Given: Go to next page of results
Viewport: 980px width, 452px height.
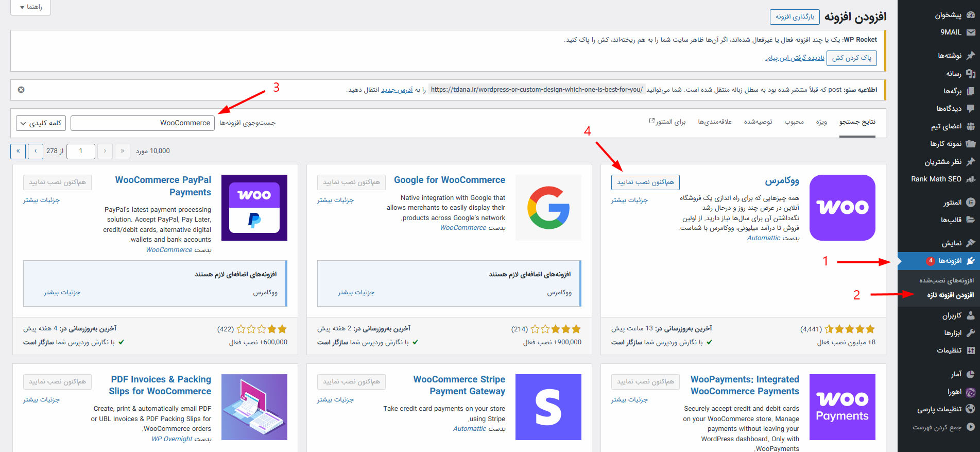Looking at the screenshot, I should tap(35, 151).
